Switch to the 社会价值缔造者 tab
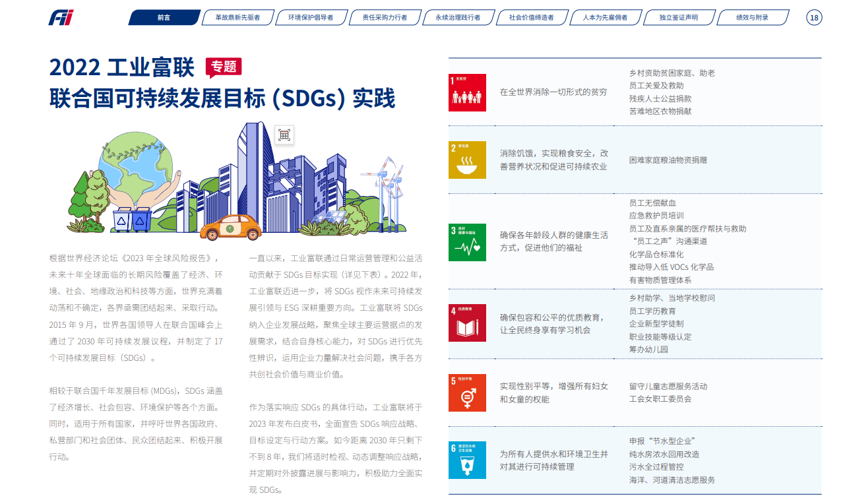This screenshot has width=847, height=504. tap(532, 18)
